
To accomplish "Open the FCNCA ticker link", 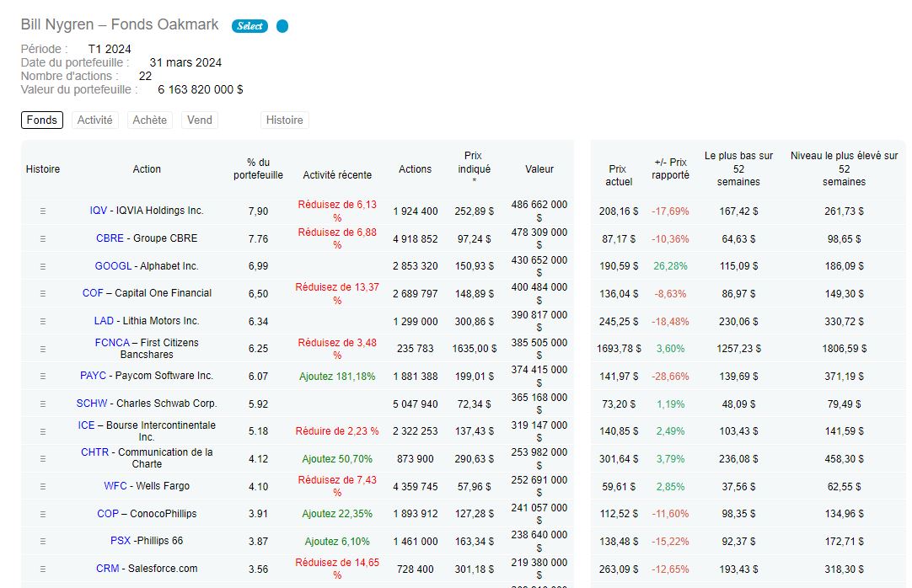I will pos(112,343).
